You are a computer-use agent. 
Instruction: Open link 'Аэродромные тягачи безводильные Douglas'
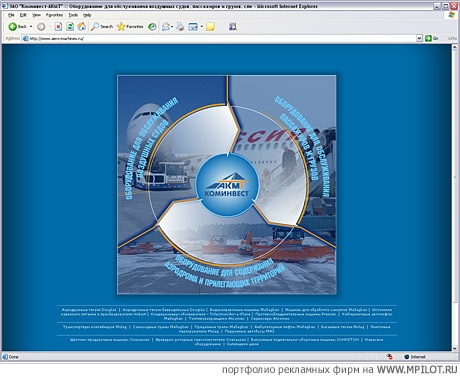coord(163,310)
